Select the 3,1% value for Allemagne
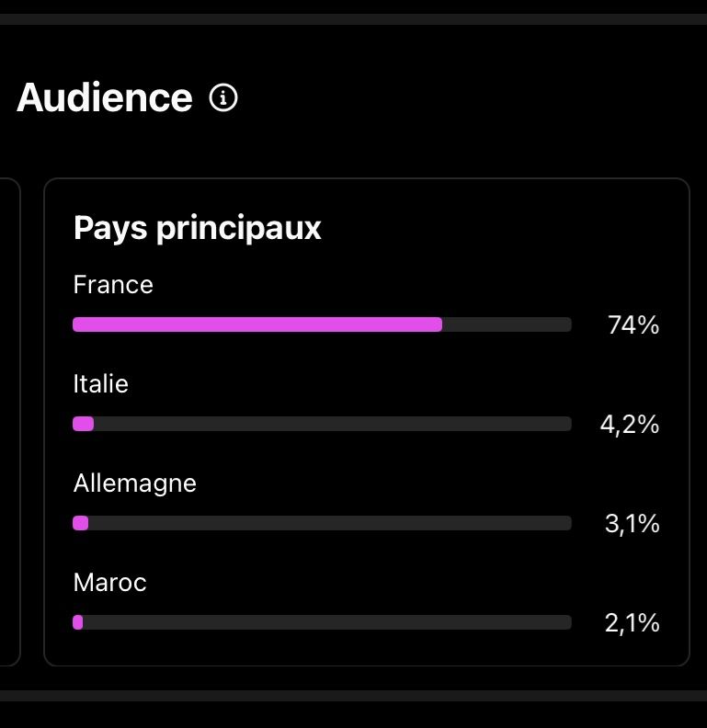 [x=632, y=524]
